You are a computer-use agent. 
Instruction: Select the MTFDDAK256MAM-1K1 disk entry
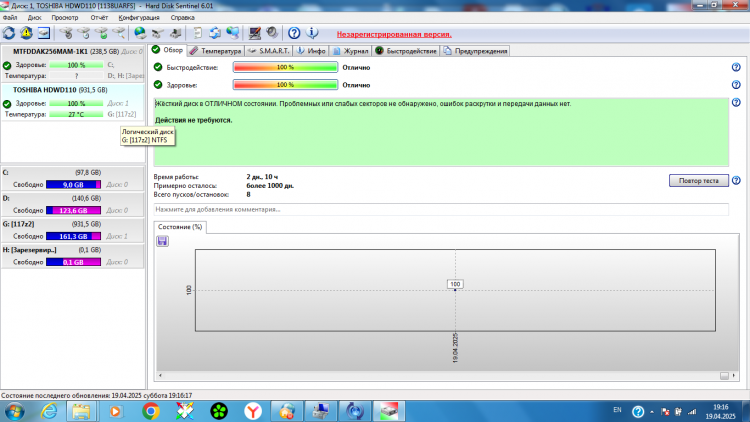pyautogui.click(x=73, y=63)
